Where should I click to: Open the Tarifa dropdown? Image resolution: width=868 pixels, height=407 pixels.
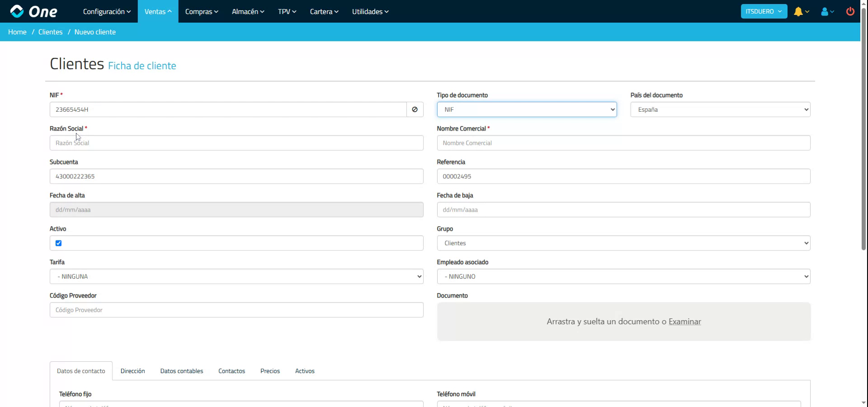point(236,276)
